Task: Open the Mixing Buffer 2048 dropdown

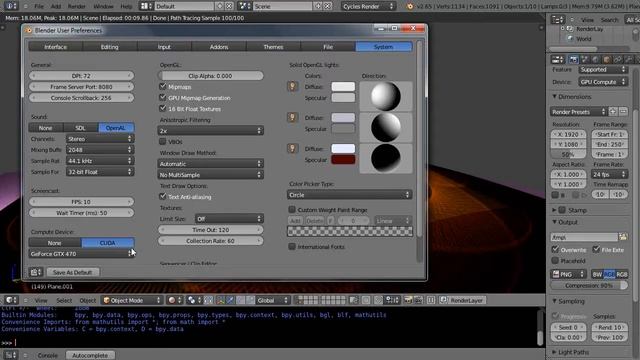Action: pyautogui.click(x=100, y=150)
